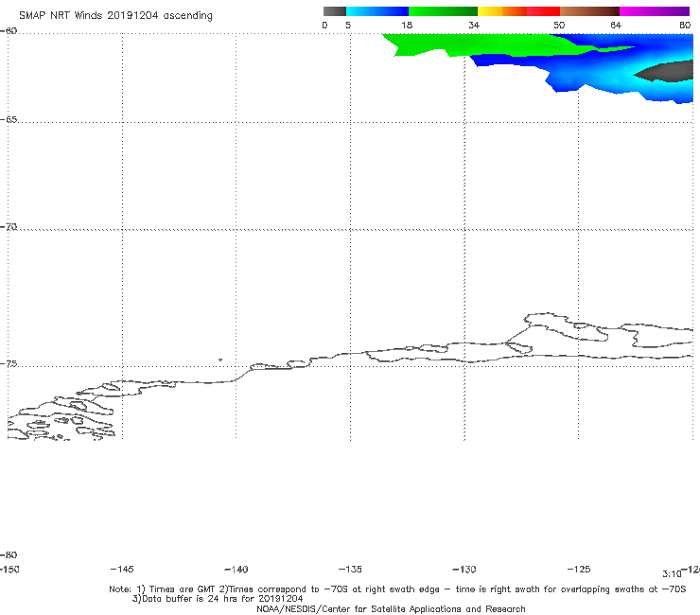Viewport: 700px width, 615px height.
Task: Click the 'SMAP NRT Winds 20191204 ascending' title
Action: [x=115, y=16]
